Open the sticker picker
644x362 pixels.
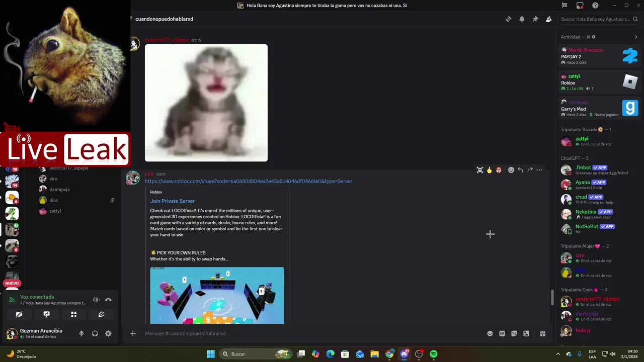pyautogui.click(x=514, y=333)
